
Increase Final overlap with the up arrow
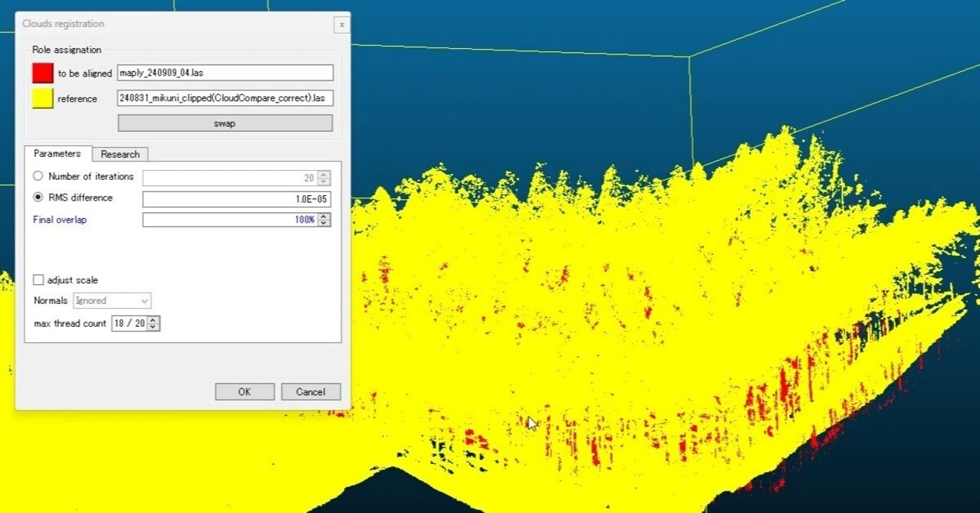[324, 217]
